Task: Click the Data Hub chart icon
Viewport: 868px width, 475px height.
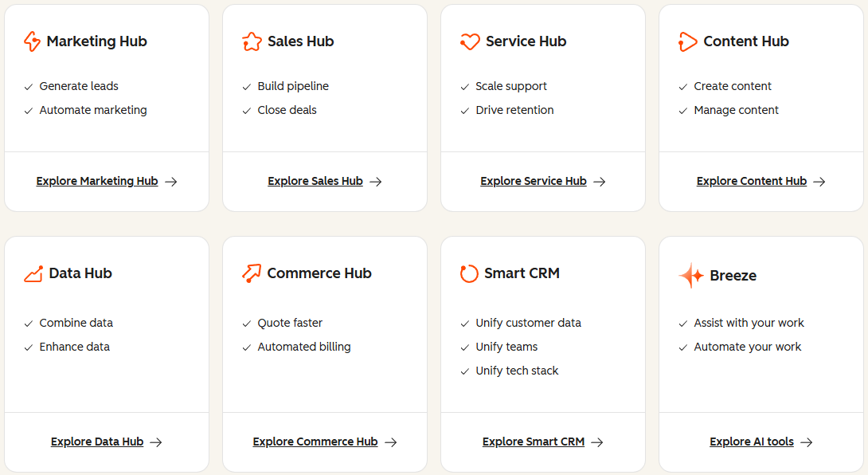Action: click(x=33, y=273)
